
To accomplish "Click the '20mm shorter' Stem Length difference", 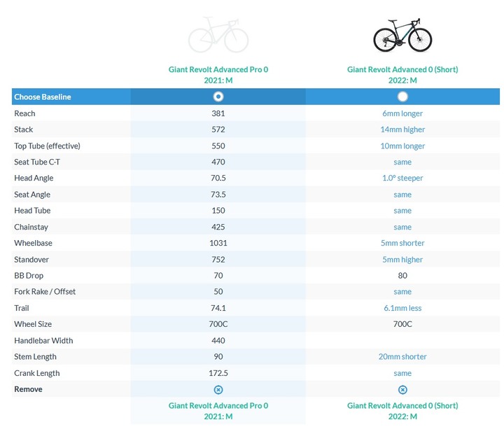I will tap(402, 356).
